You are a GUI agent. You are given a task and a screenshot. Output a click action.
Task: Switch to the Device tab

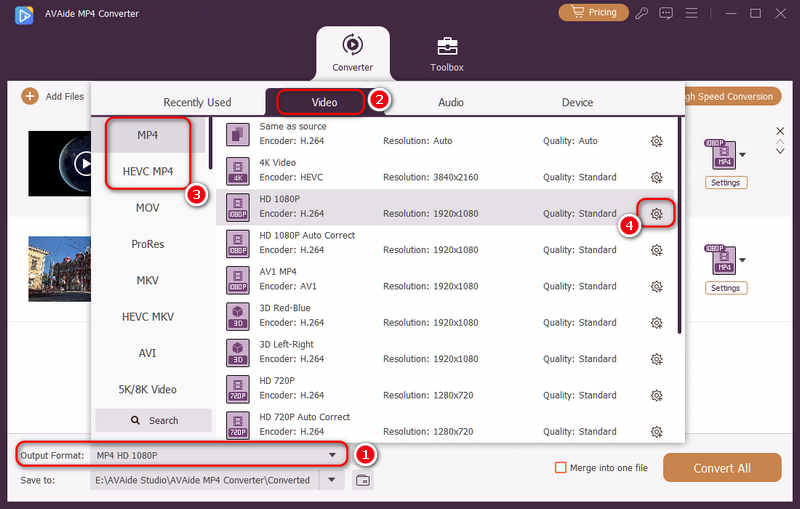pos(578,103)
